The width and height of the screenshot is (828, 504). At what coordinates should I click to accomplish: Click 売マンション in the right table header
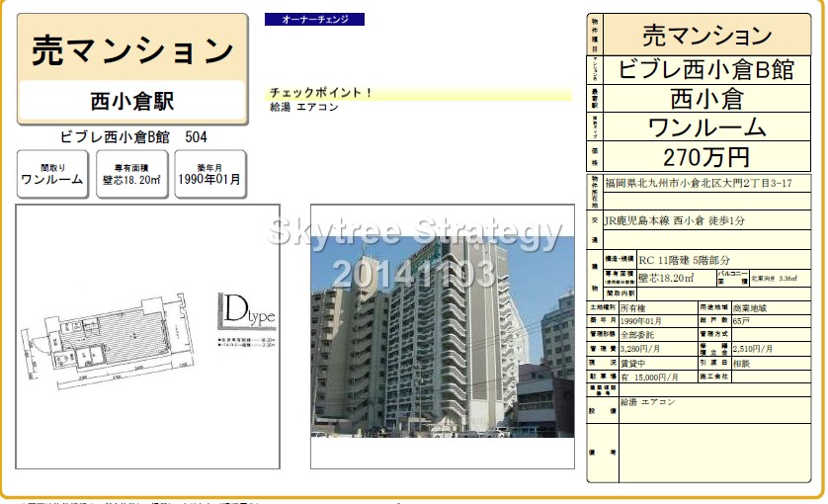pyautogui.click(x=706, y=36)
